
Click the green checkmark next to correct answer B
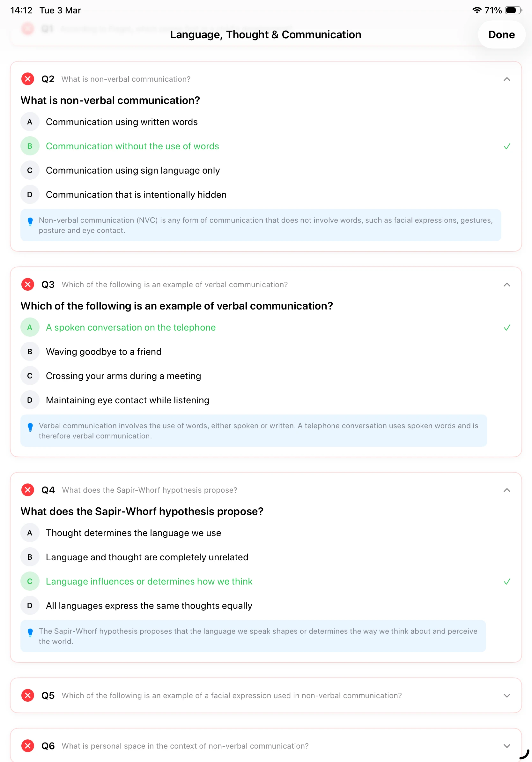click(507, 146)
